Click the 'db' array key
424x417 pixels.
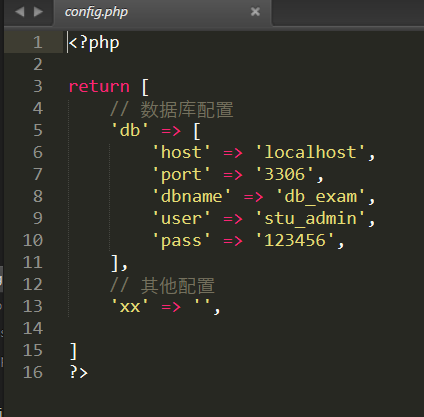point(129,130)
